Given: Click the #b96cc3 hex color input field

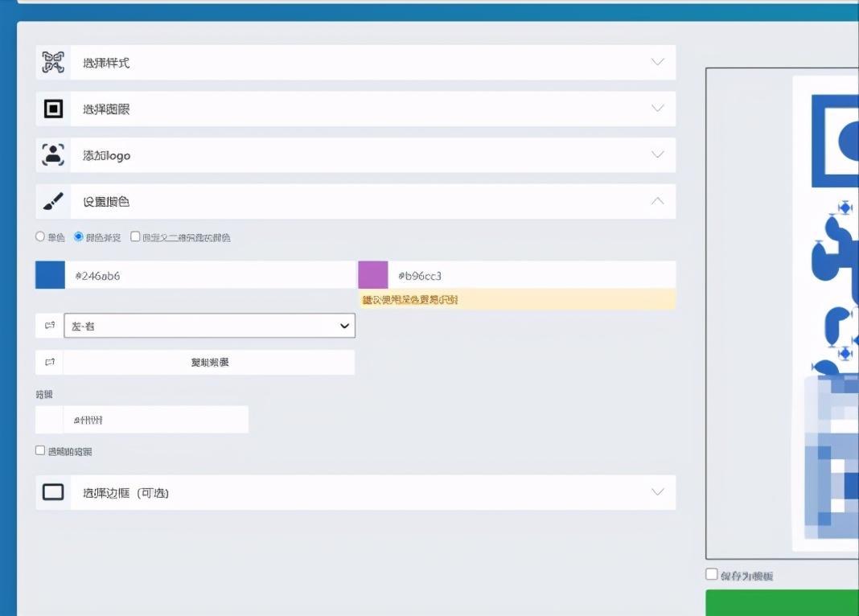Looking at the screenshot, I should 531,275.
